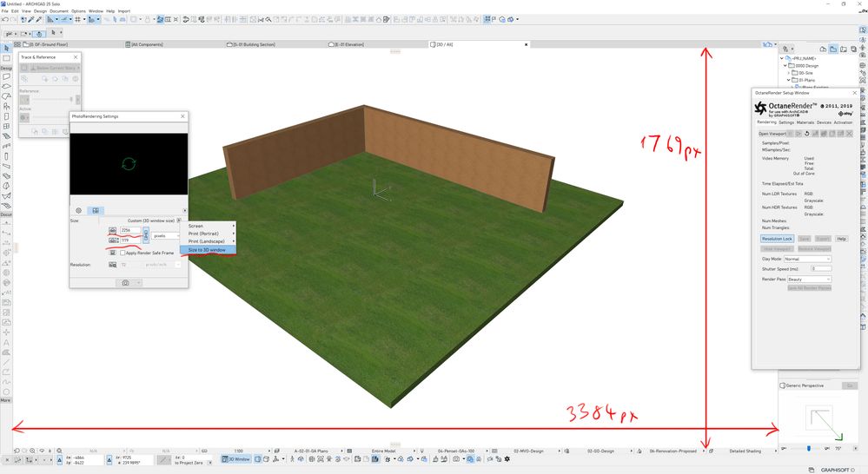
Task: Toggle the grid snap icon in the toolbar
Action: pos(77,19)
